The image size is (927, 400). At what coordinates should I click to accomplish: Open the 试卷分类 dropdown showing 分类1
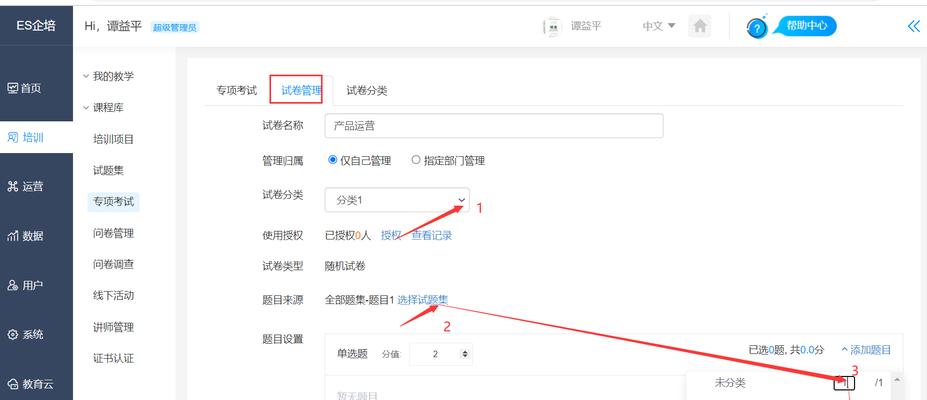pyautogui.click(x=396, y=200)
